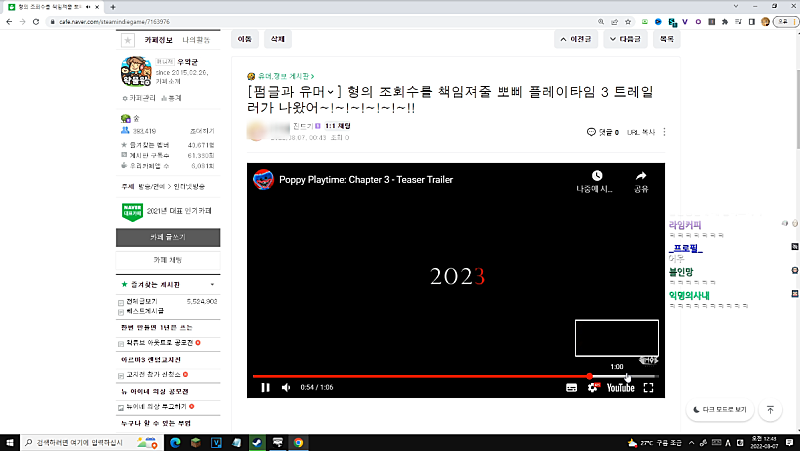Viewport: 800px width, 451px height.
Task: Go to previous post (이전글)
Action: tap(582, 40)
